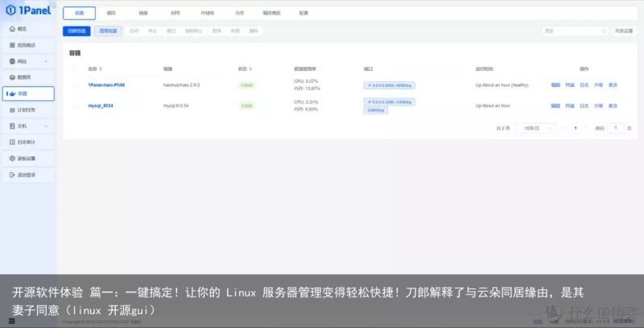Click the 恢复 resume button in toolbar
644x328 pixels.
pos(235,31)
